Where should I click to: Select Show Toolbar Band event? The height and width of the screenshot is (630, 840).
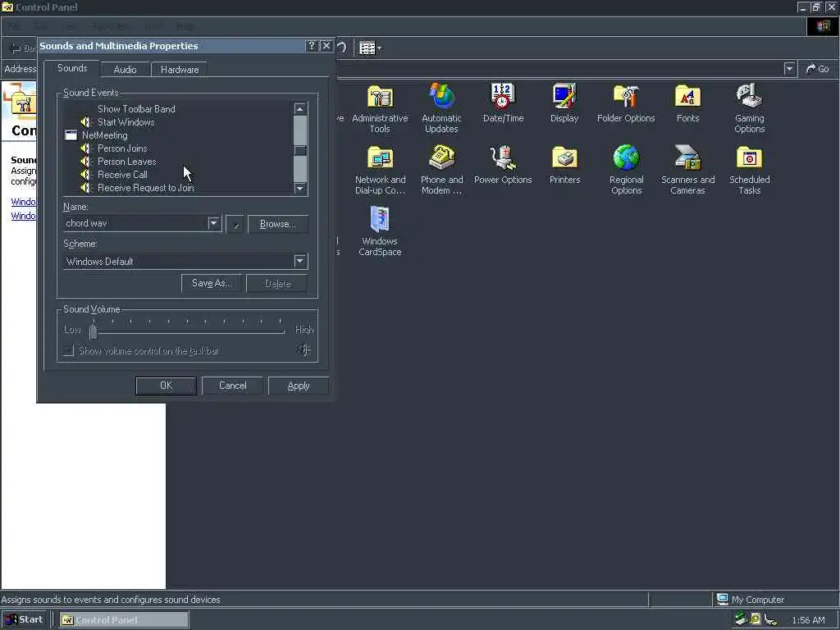tap(136, 109)
